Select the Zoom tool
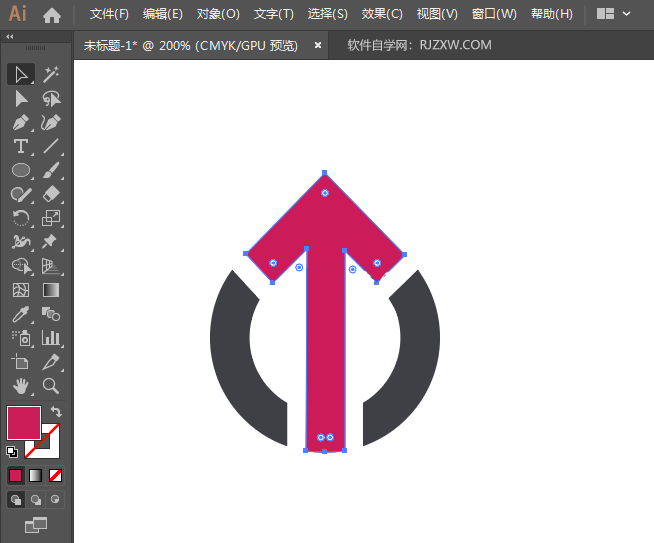 pos(51,386)
